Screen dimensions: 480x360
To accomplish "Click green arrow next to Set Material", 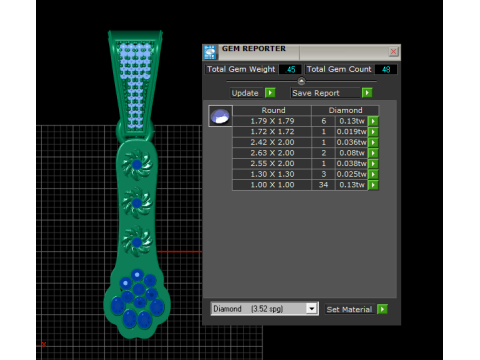I will tap(382, 309).
